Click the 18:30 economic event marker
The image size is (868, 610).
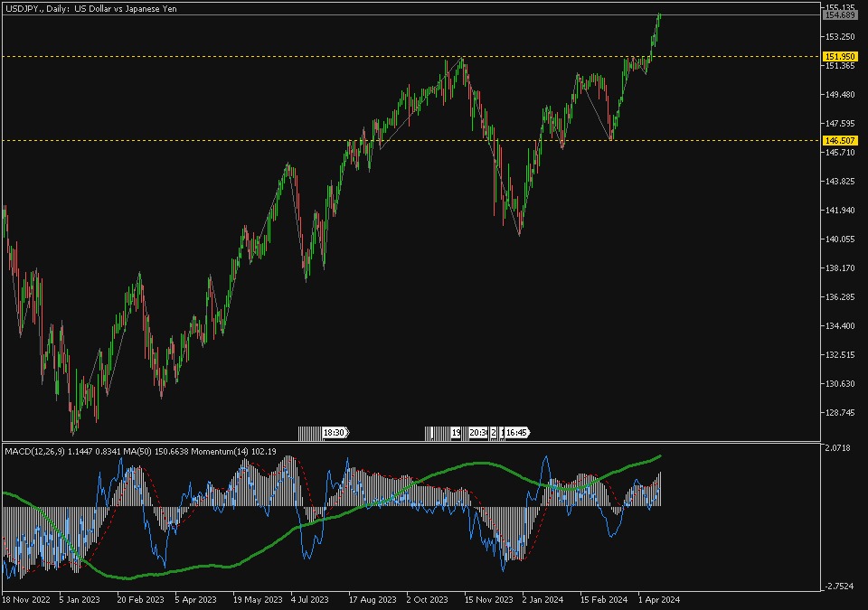tap(335, 432)
